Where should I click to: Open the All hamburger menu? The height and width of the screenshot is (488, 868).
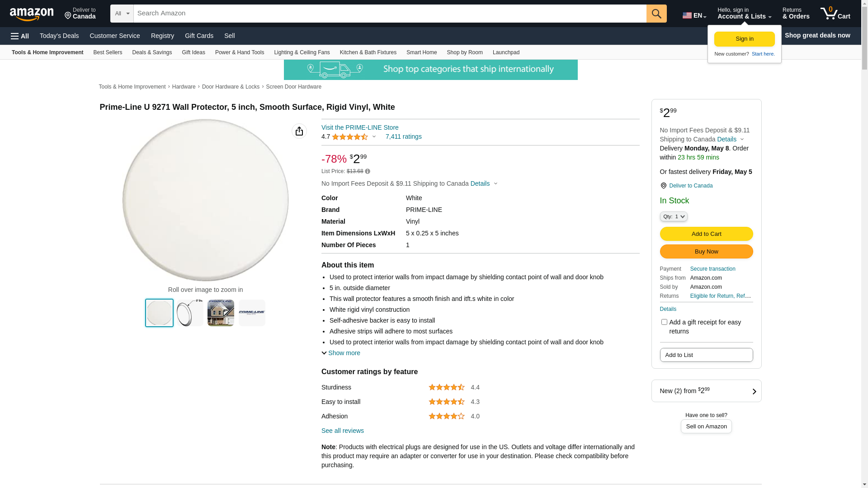point(20,36)
